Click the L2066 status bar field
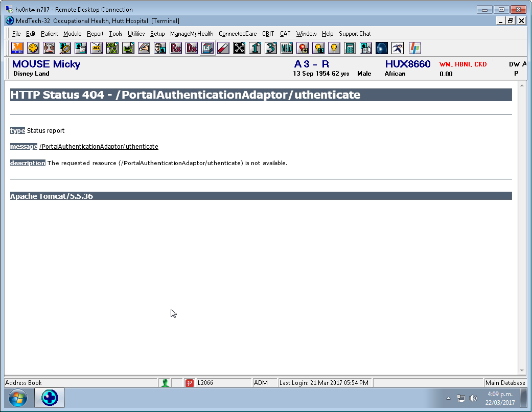This screenshot has width=532, height=412. click(x=224, y=383)
